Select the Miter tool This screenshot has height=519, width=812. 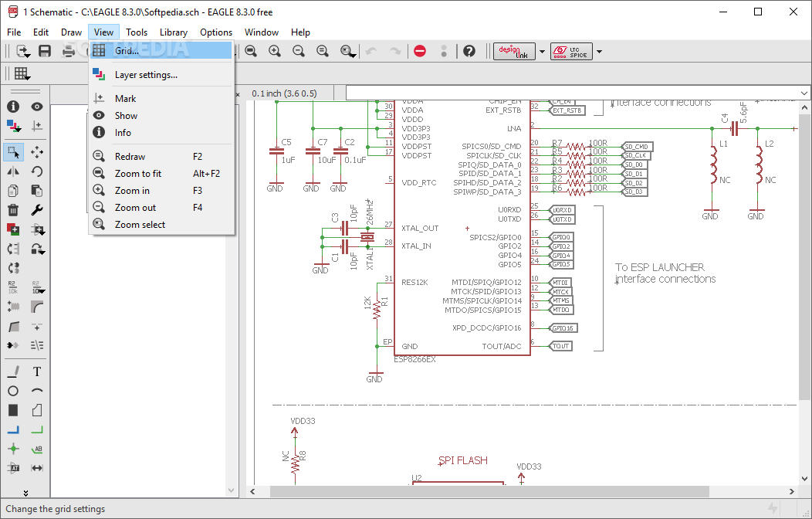click(x=37, y=307)
